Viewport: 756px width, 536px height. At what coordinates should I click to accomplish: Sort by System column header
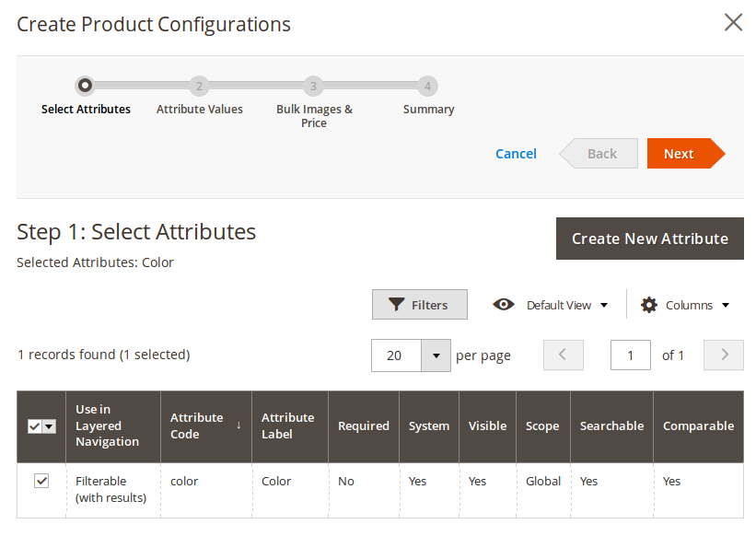click(429, 426)
